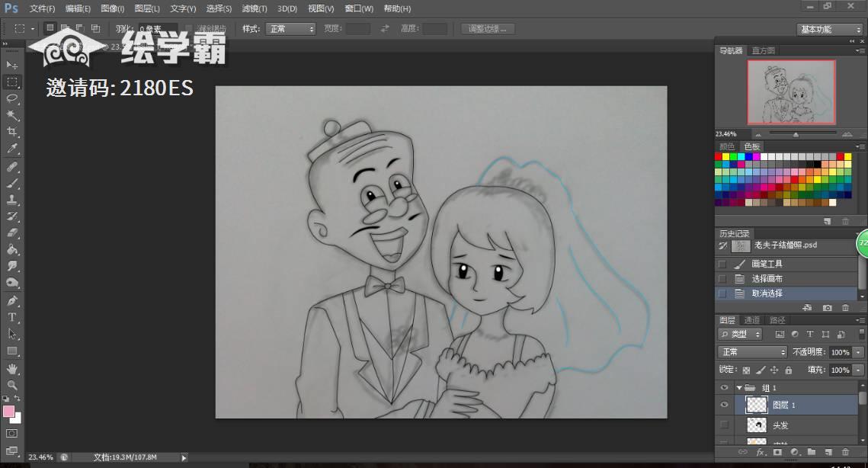Select the Eyedropper tool
868x468 pixels.
pos(12,149)
